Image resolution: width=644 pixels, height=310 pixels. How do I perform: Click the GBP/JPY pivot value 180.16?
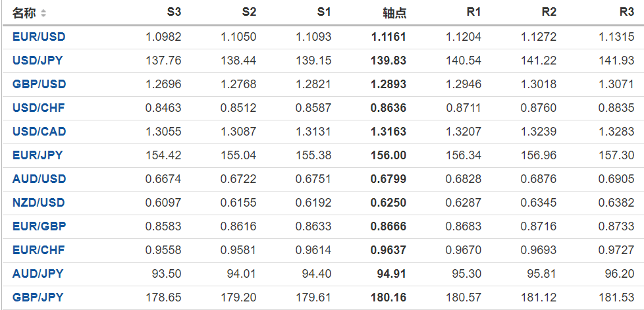tap(389, 297)
